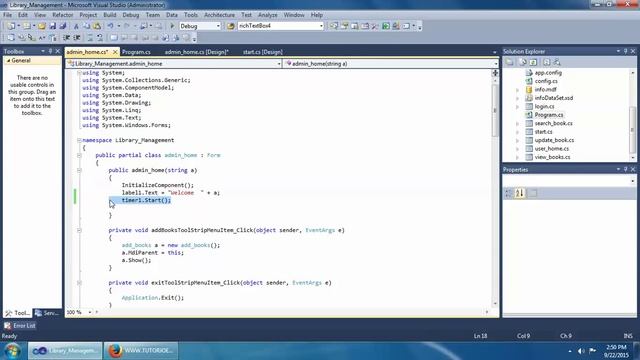Collapse the General group in Toolbox

click(x=9, y=61)
